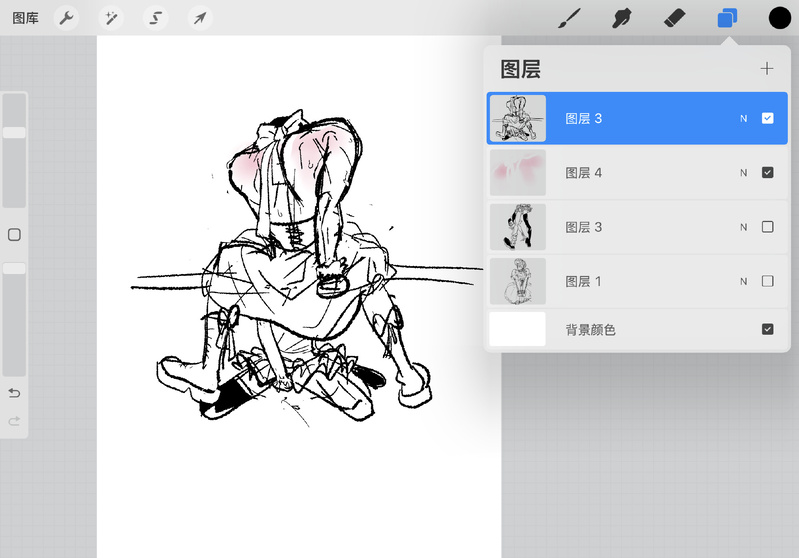
Task: Open the magic wand Adjustments menu
Action: pos(111,18)
